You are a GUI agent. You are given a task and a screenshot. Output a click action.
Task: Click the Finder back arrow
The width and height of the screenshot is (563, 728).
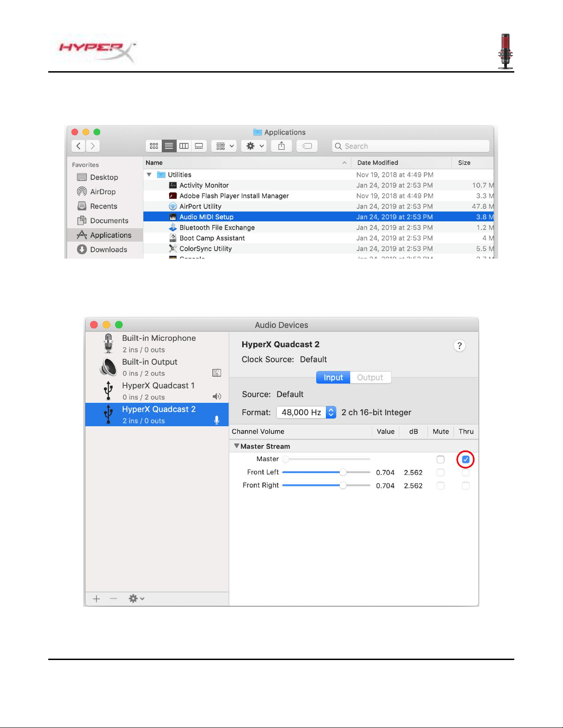pyautogui.click(x=79, y=146)
